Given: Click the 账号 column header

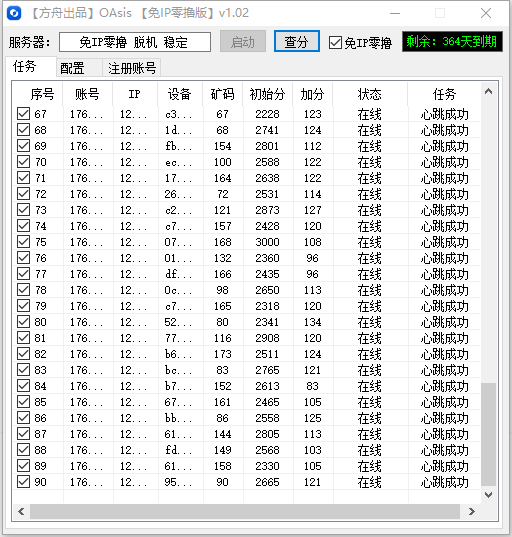Looking at the screenshot, I should [x=87, y=94].
